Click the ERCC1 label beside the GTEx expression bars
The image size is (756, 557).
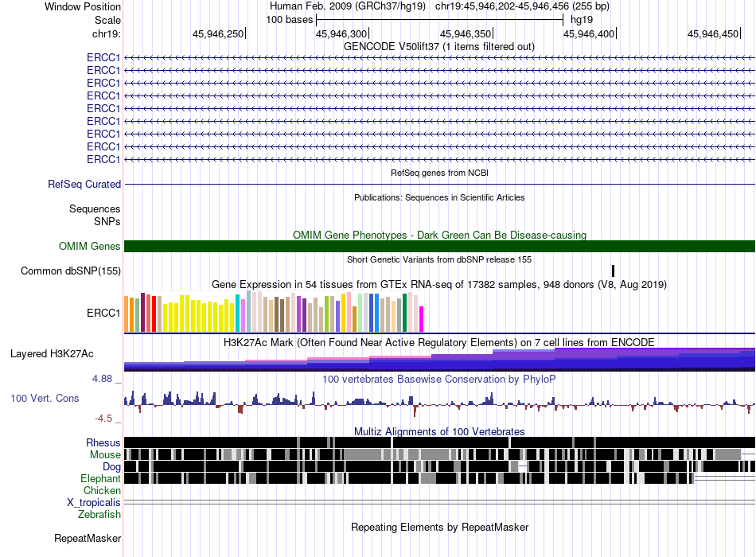click(x=103, y=313)
